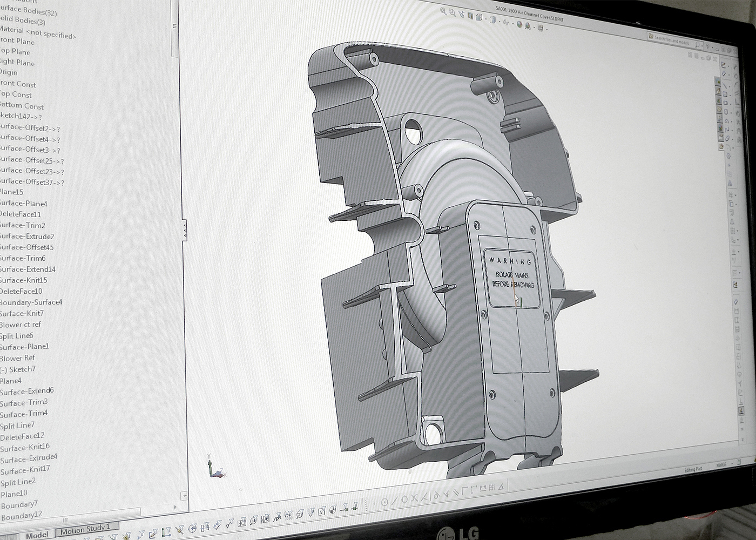Open the Hide/Show Items glasses icon
The width and height of the screenshot is (756, 540).
point(506,22)
